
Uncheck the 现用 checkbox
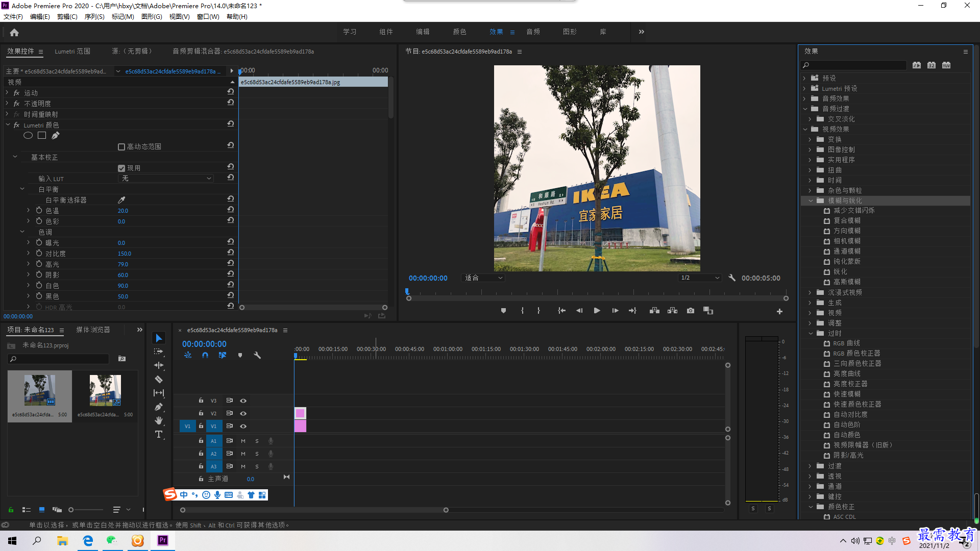121,168
